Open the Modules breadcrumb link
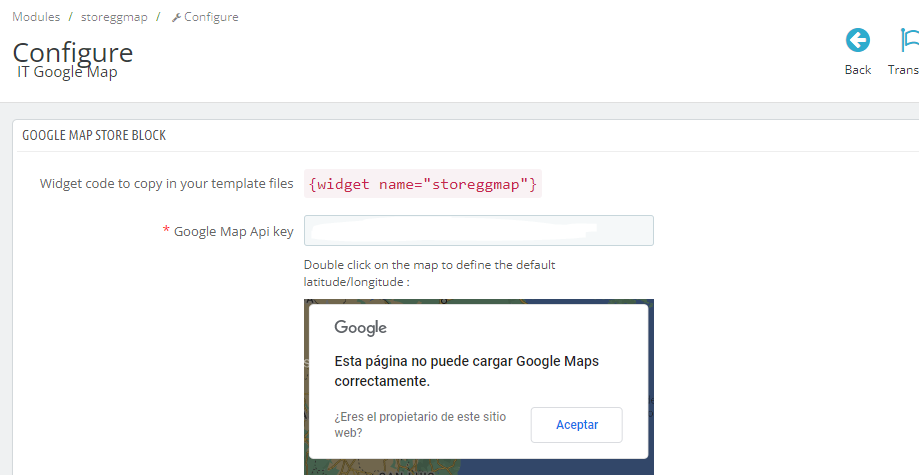919x475 pixels. pos(36,17)
